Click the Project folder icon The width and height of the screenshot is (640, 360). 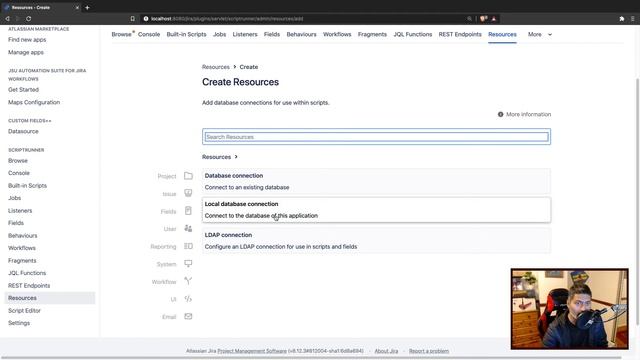point(188,176)
